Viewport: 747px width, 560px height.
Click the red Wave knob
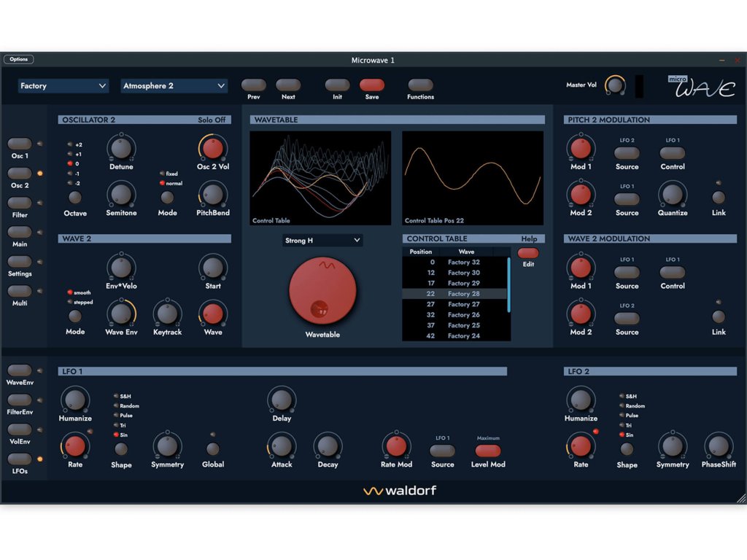(x=212, y=314)
